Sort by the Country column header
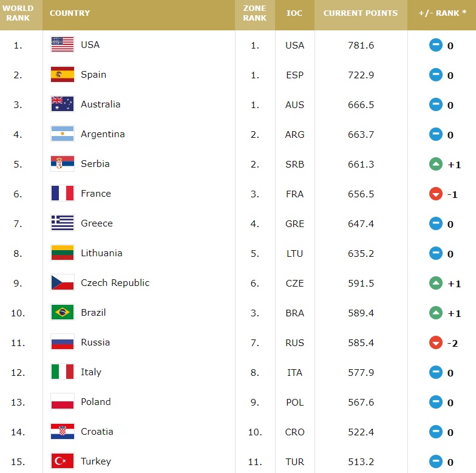 70,13
